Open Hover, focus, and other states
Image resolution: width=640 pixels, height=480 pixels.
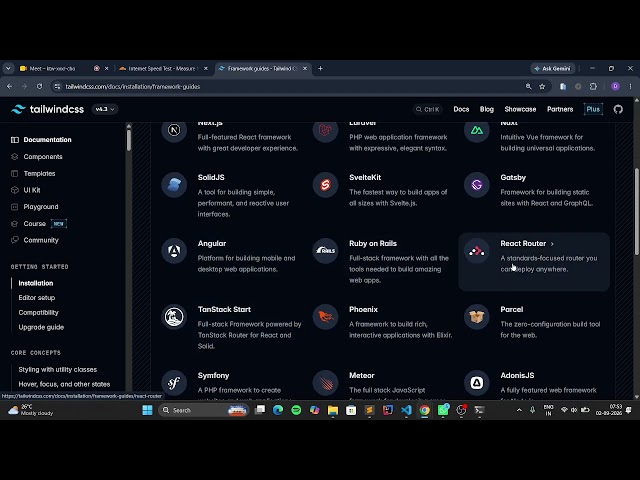coord(64,384)
